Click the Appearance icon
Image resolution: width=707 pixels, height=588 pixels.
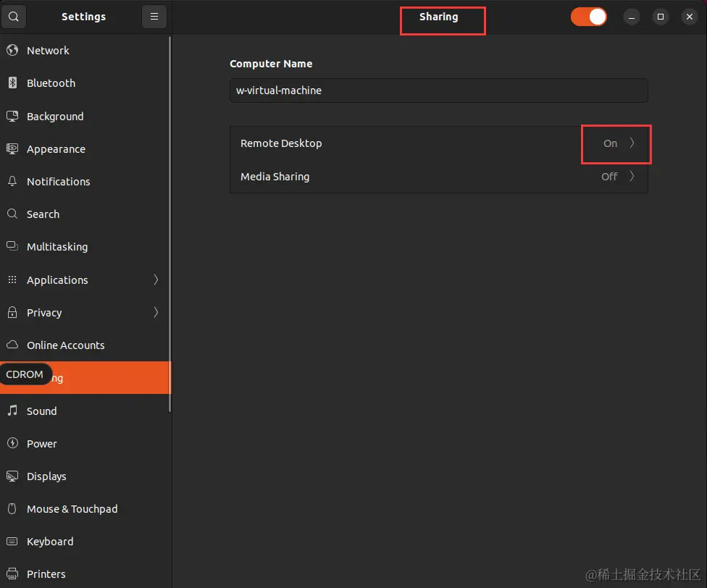12,148
